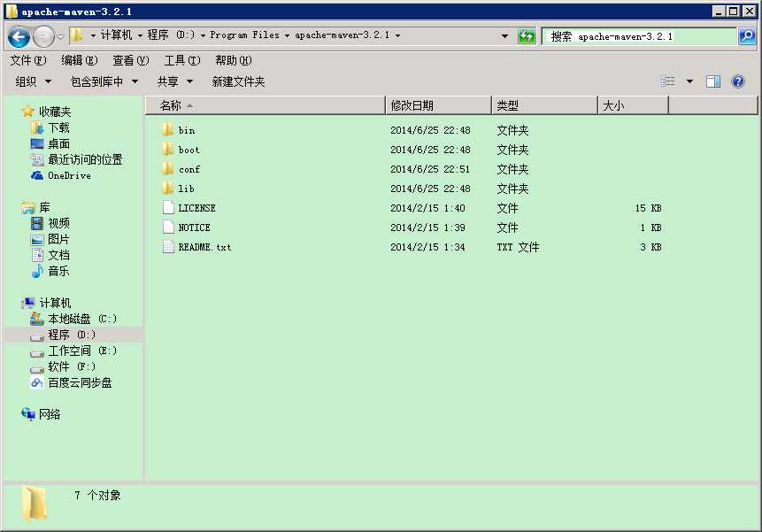Open the 查看(V) menu

(x=131, y=60)
